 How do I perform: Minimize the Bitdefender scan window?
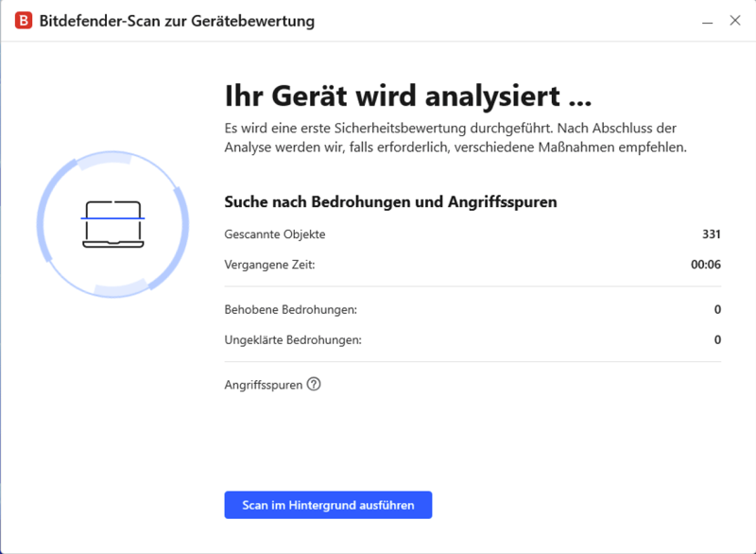click(x=707, y=21)
